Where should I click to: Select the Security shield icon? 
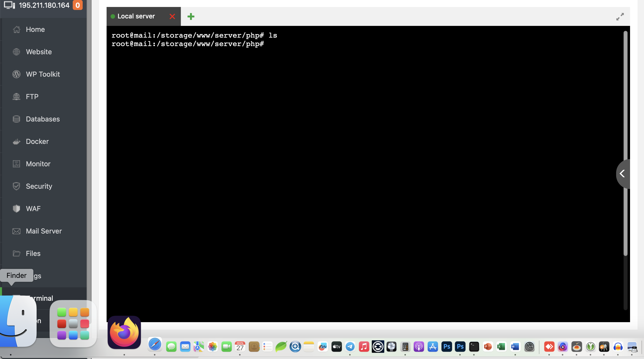pyautogui.click(x=16, y=186)
